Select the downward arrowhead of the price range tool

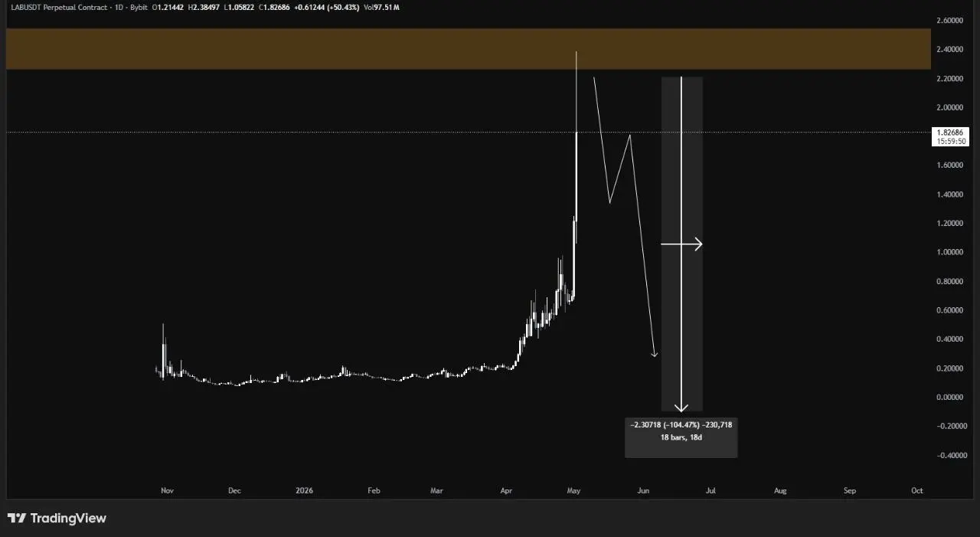[x=681, y=407]
